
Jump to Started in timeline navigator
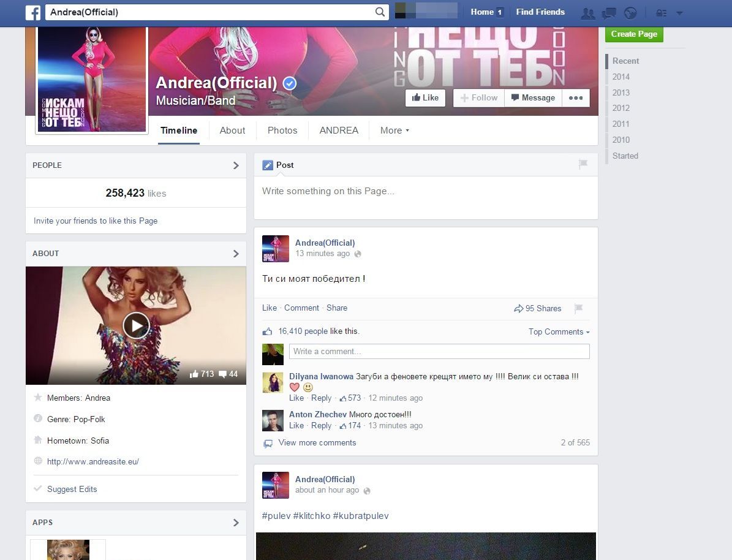tap(625, 156)
